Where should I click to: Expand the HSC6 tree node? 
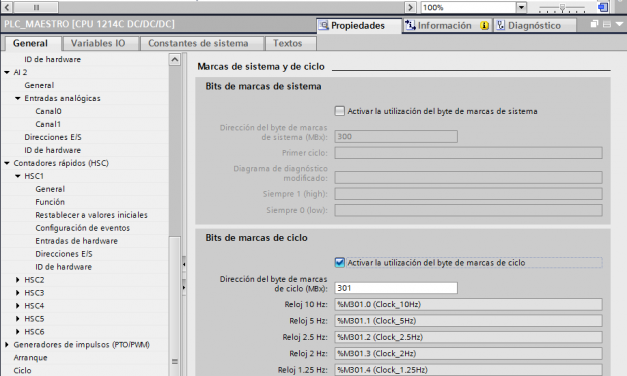coord(18,332)
